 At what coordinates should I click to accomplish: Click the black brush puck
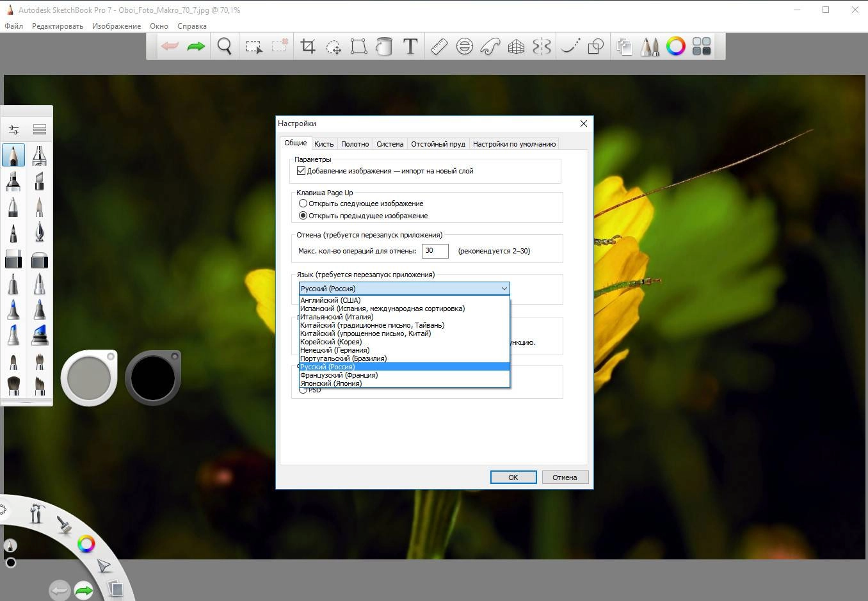tap(153, 378)
